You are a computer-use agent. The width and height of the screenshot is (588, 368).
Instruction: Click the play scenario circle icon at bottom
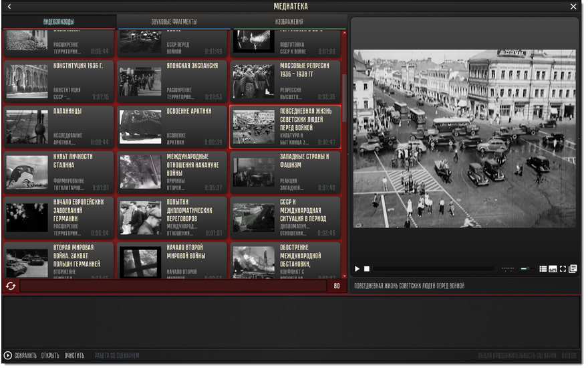[7, 355]
